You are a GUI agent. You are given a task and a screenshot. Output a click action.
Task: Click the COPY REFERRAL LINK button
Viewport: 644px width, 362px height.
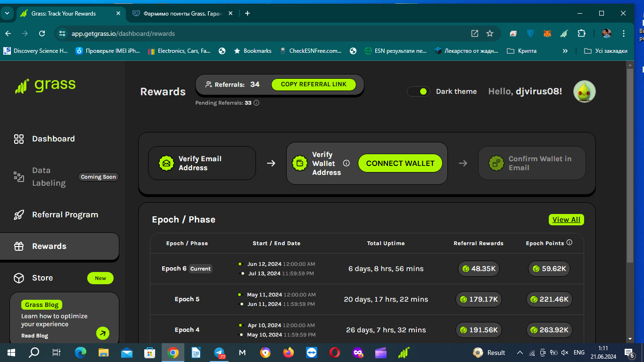(314, 84)
